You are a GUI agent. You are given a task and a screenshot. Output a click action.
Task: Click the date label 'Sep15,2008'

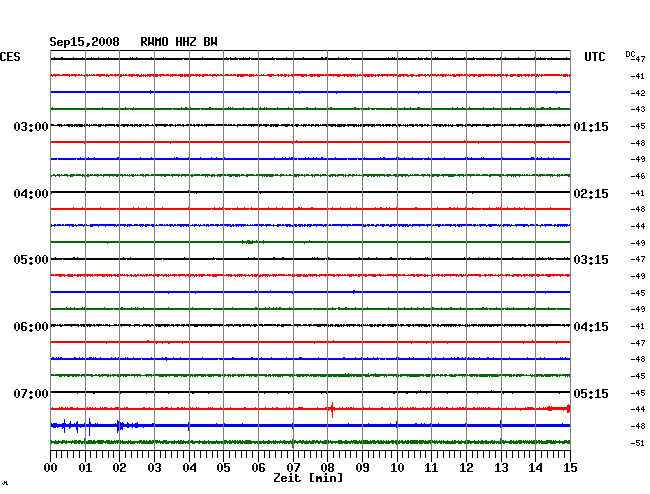pyautogui.click(x=84, y=42)
